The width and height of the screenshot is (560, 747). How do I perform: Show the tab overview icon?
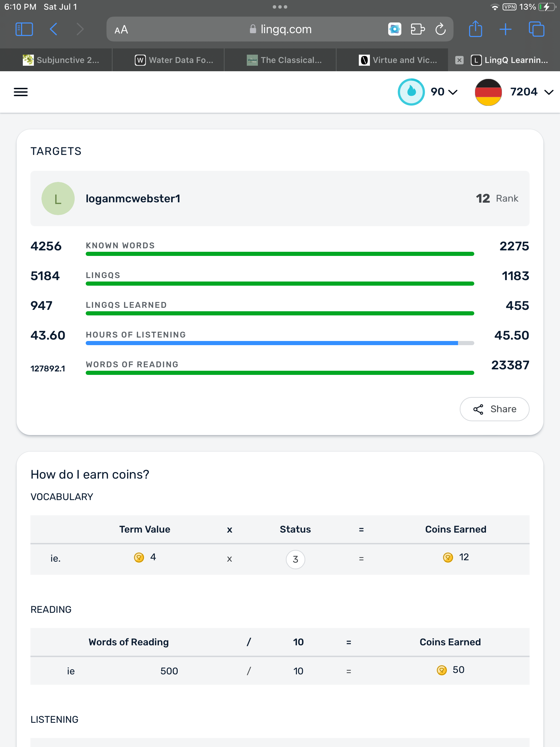pyautogui.click(x=536, y=29)
